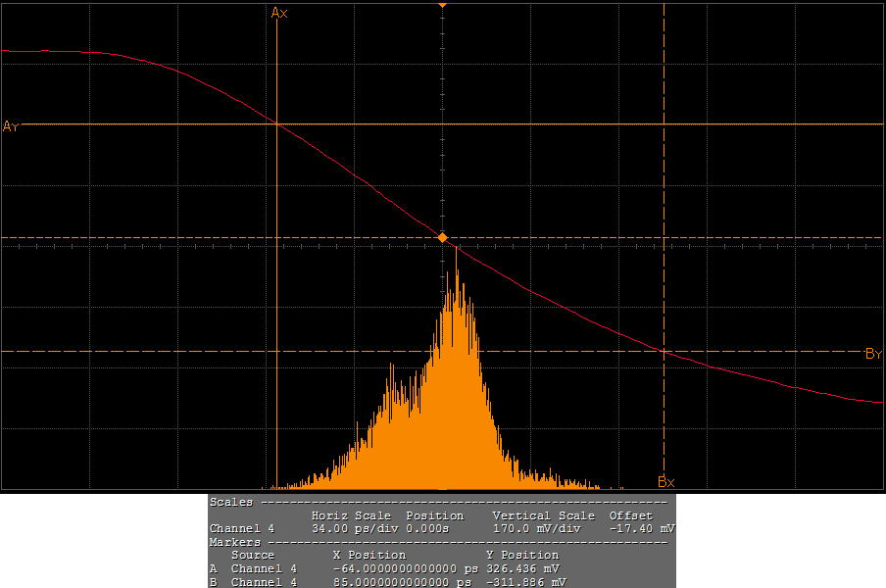886x588 pixels.
Task: Click Channel 4 source in marker A row
Action: click(x=264, y=568)
